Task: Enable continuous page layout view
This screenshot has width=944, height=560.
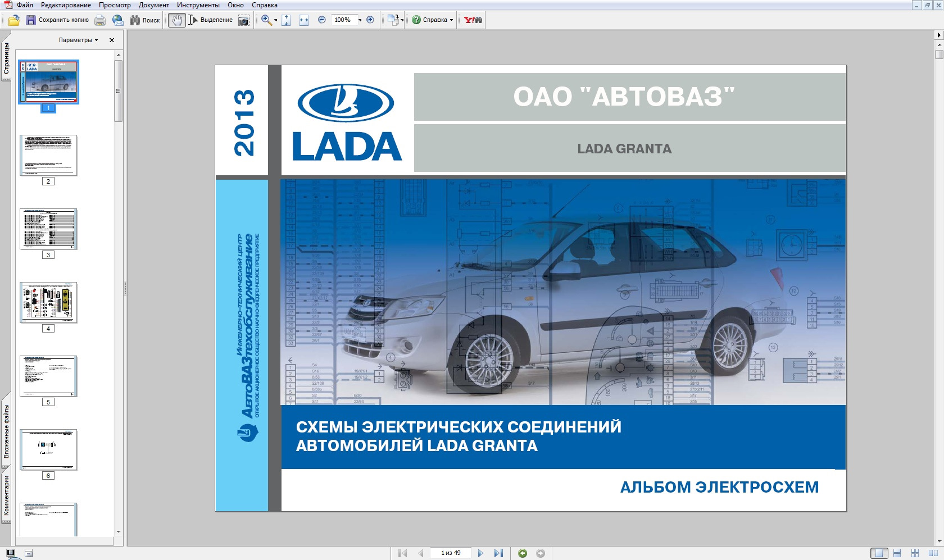Action: tap(897, 553)
